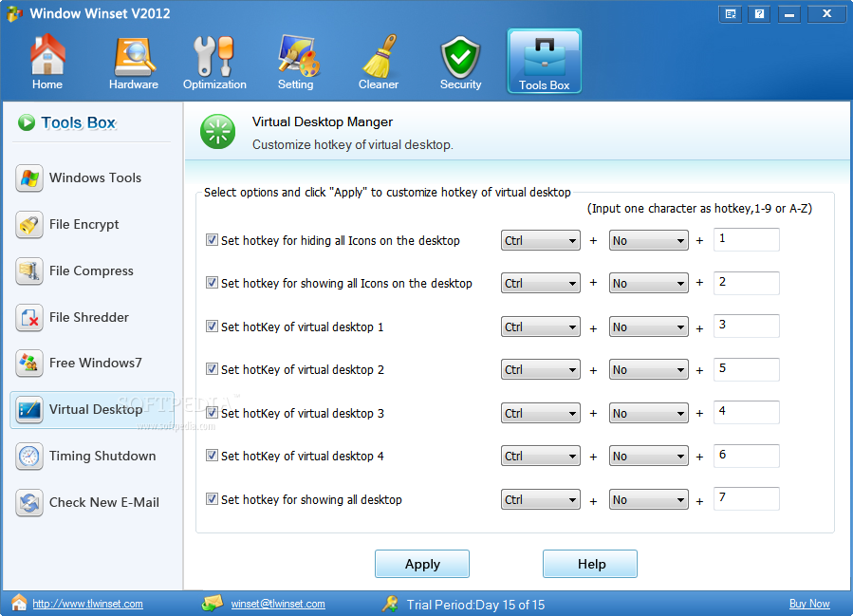Open No dropdown for virtual desktop 1
Image resolution: width=853 pixels, height=616 pixels.
(648, 327)
